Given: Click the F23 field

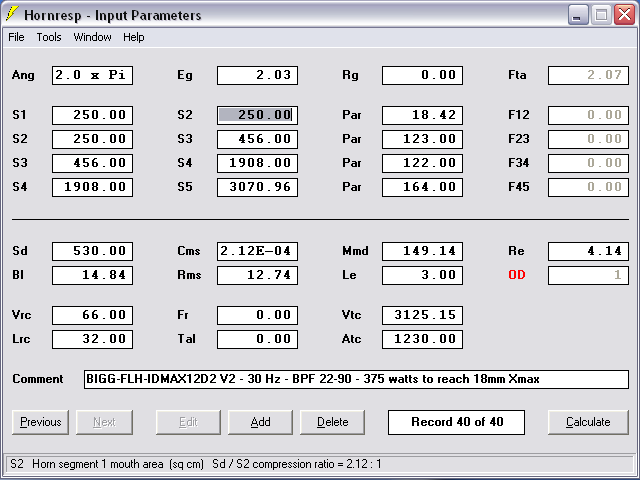Looking at the screenshot, I should pyautogui.click(x=588, y=140).
